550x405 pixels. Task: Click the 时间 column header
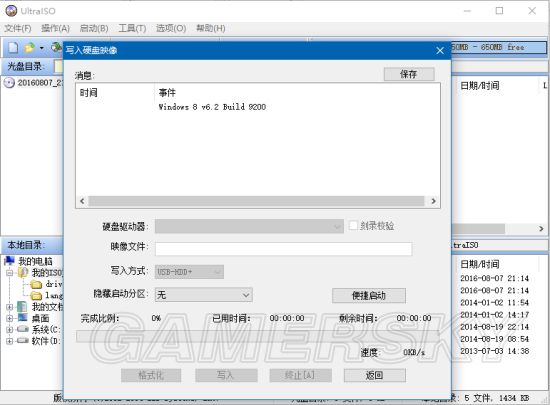(88, 93)
